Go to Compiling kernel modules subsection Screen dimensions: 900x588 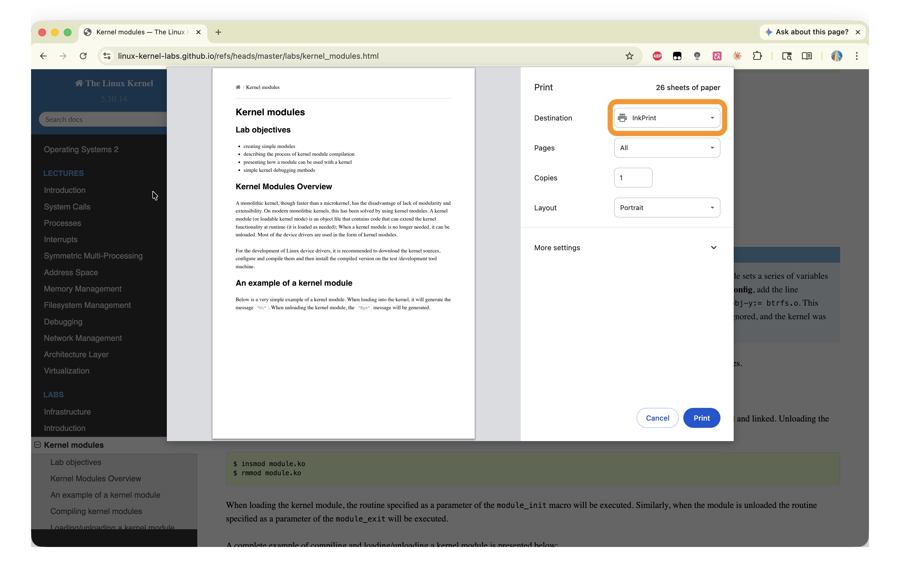(x=96, y=511)
